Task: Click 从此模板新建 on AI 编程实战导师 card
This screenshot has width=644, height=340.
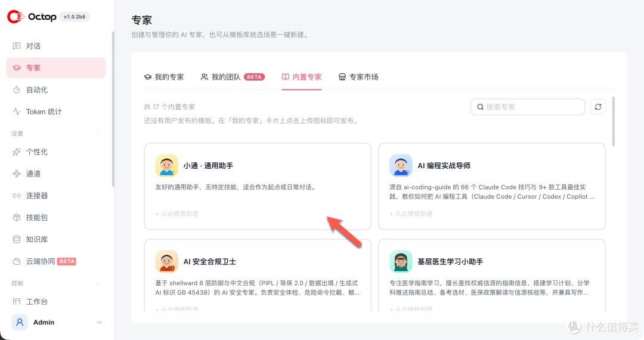Action: tap(411, 214)
